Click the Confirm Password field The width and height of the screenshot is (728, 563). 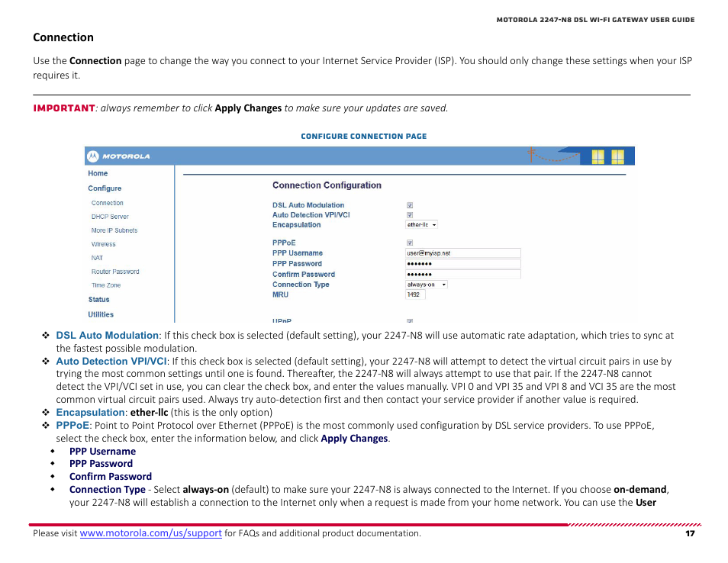pyautogui.click(x=463, y=275)
